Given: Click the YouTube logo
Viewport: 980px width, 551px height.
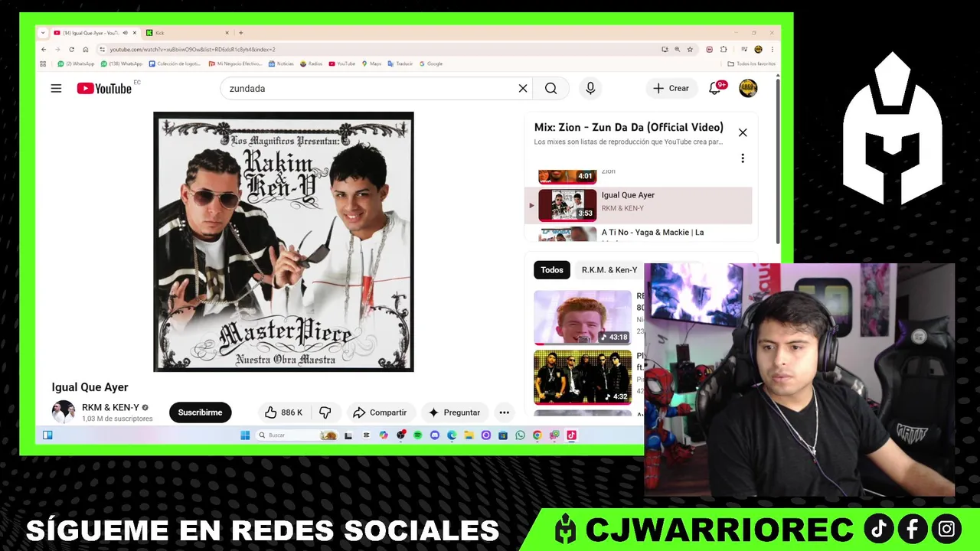Looking at the screenshot, I should (x=104, y=89).
